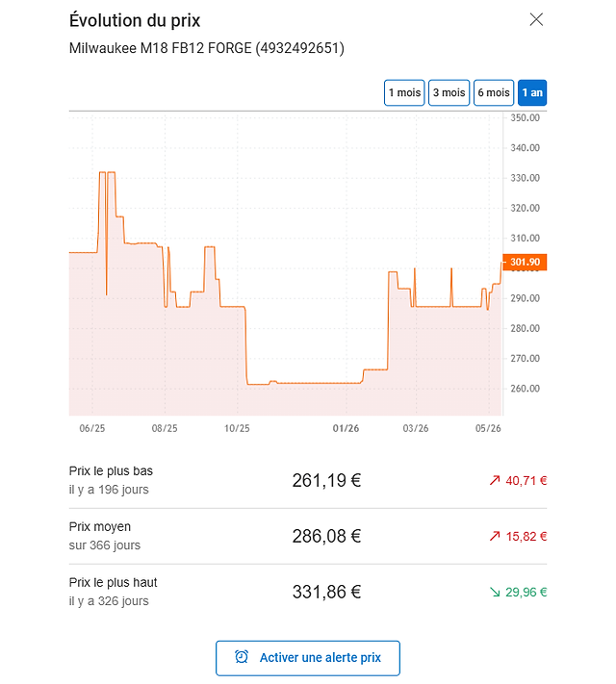Click the highest price value 331,86 €
Screen dimensions: 616x684
point(326,592)
